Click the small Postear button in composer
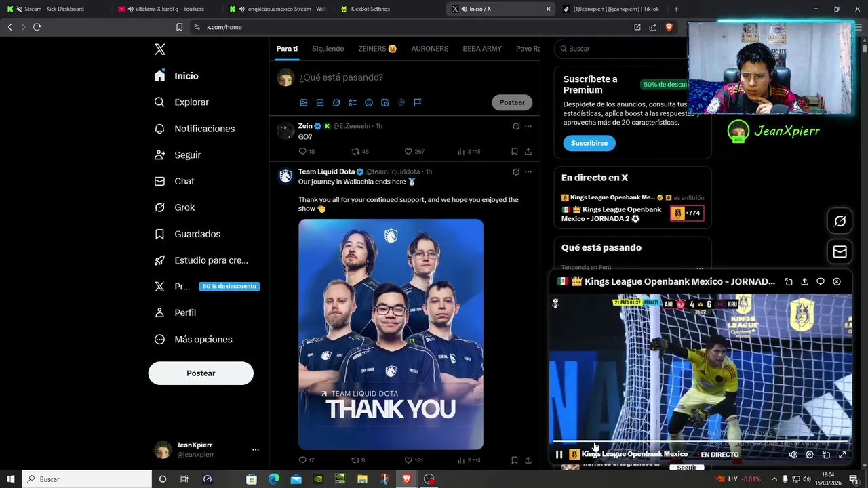868x488 pixels. click(512, 102)
